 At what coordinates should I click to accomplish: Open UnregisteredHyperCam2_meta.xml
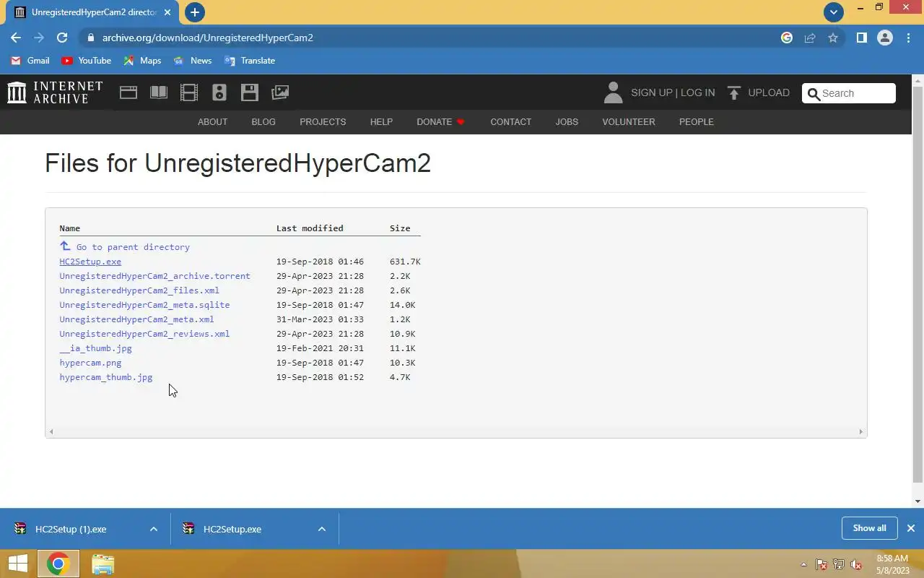click(136, 319)
